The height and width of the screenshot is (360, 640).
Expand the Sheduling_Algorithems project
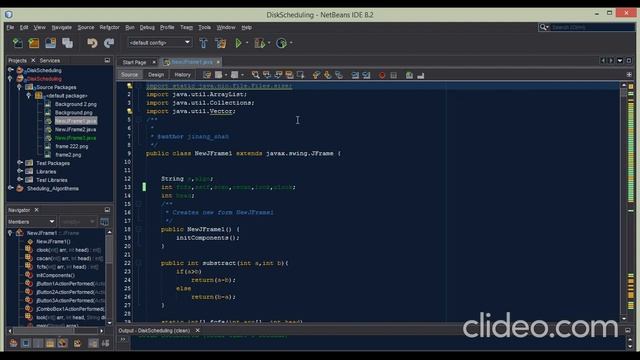coord(11,188)
